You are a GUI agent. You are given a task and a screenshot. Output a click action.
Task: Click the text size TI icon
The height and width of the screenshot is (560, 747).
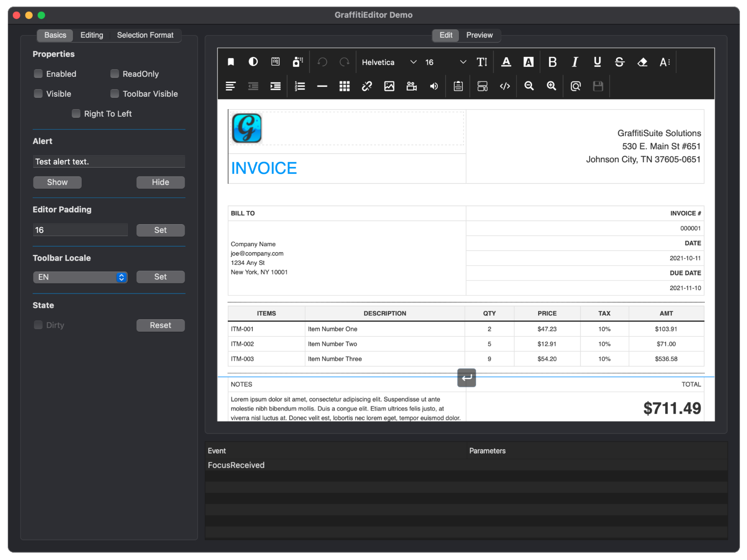tap(482, 62)
